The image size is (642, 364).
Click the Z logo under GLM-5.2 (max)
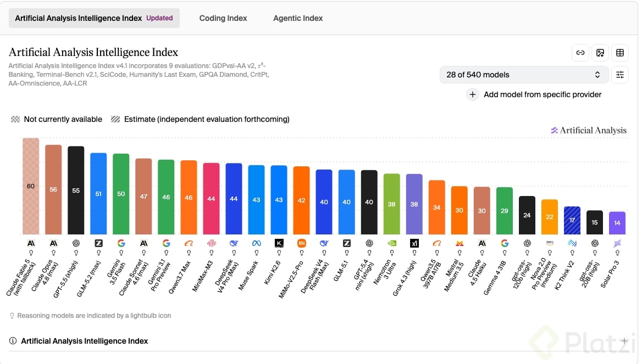98,243
